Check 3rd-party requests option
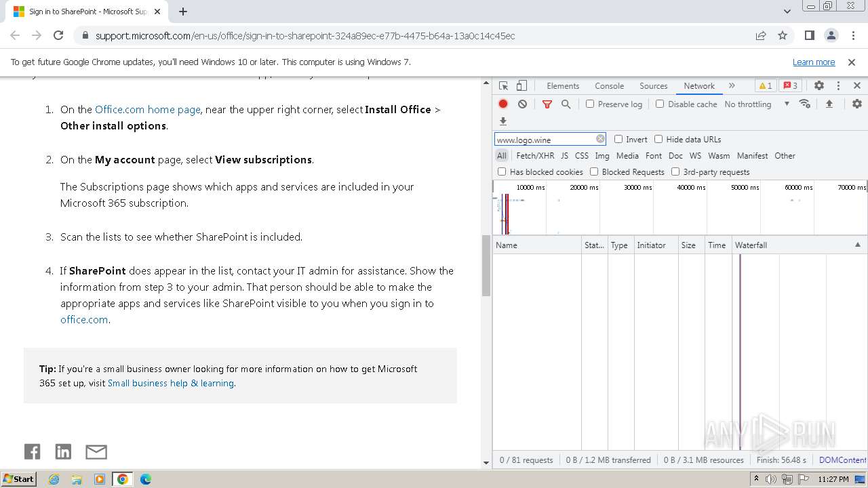Image resolution: width=868 pixels, height=488 pixels. 675,171
